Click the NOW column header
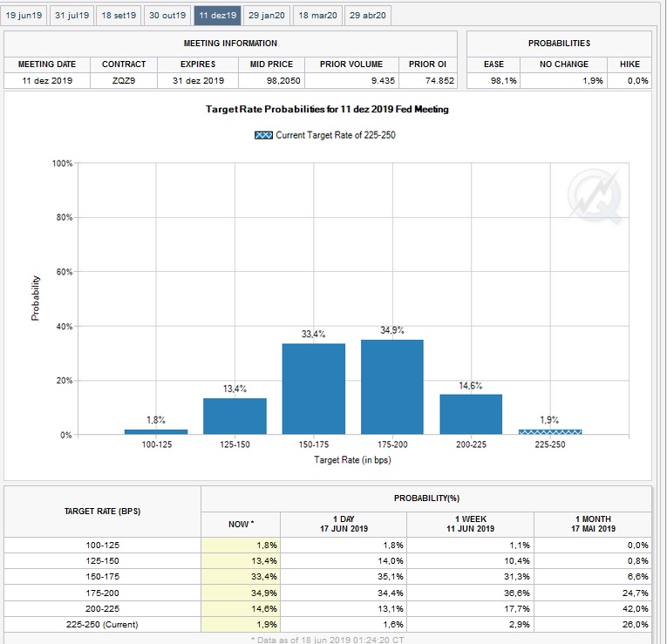 click(x=241, y=524)
